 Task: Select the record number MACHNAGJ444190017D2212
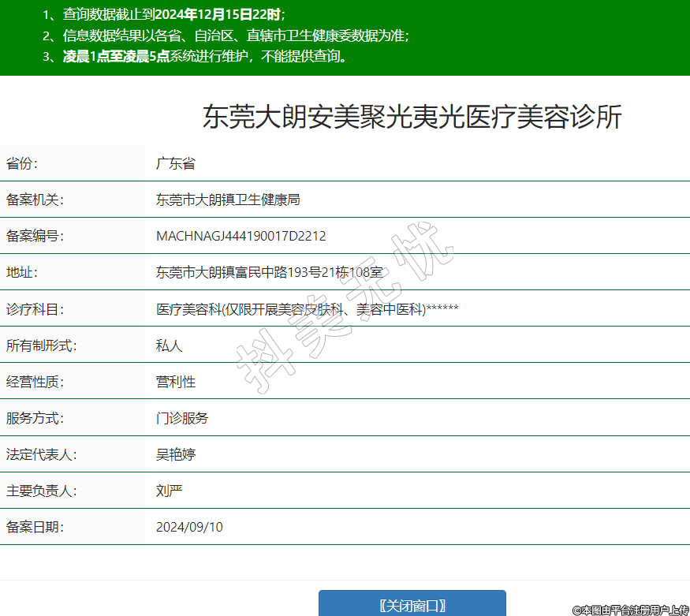pos(241,237)
